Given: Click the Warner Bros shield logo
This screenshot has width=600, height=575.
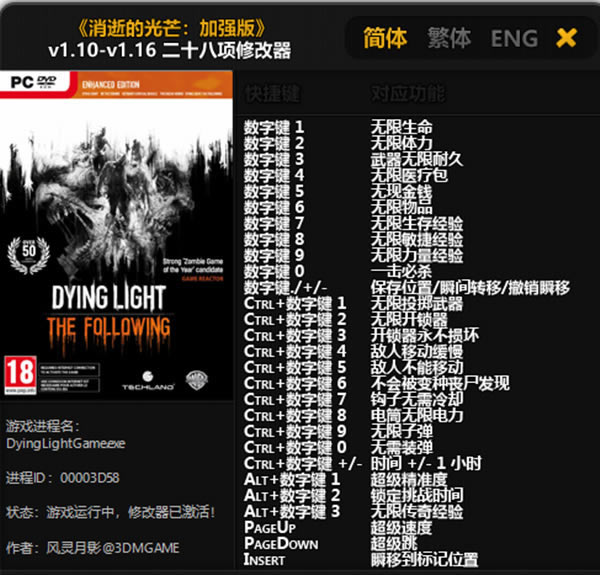Looking at the screenshot, I should pyautogui.click(x=196, y=381).
